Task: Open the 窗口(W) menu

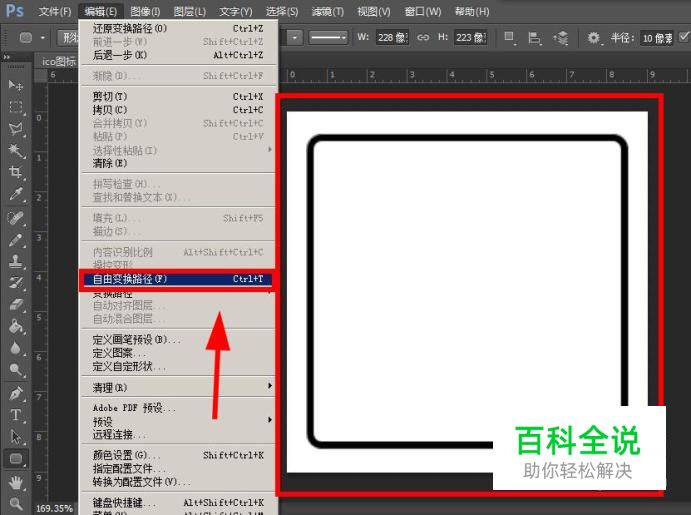Action: pos(423,11)
